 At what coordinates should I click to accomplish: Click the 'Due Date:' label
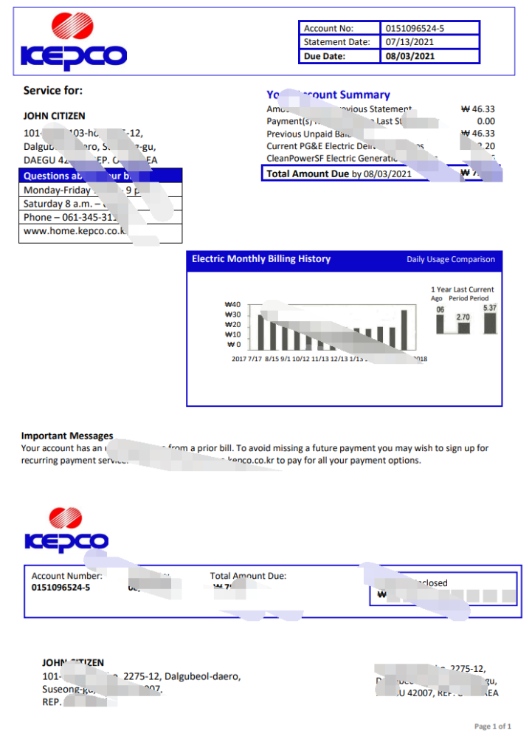tap(325, 56)
